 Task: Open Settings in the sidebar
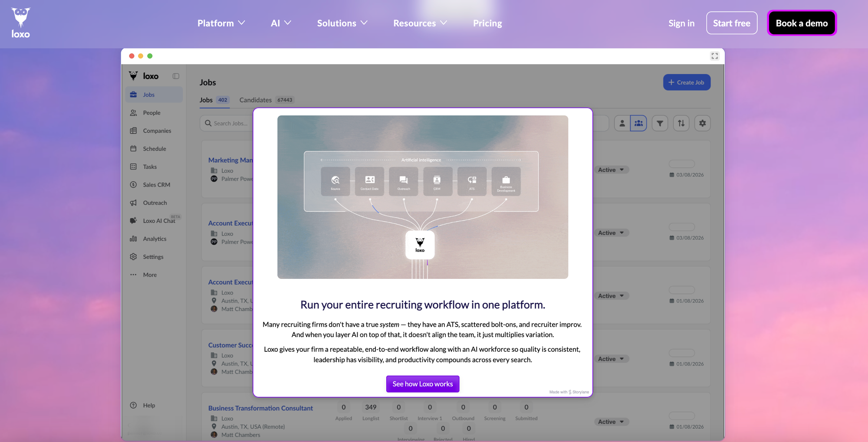point(154,257)
